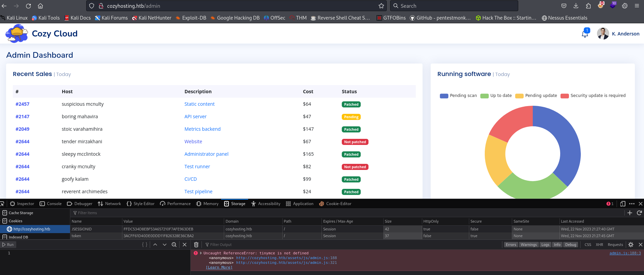Screen dimensions: 644x275
Task: Open the Pocket save icon
Action: [x=564, y=6]
